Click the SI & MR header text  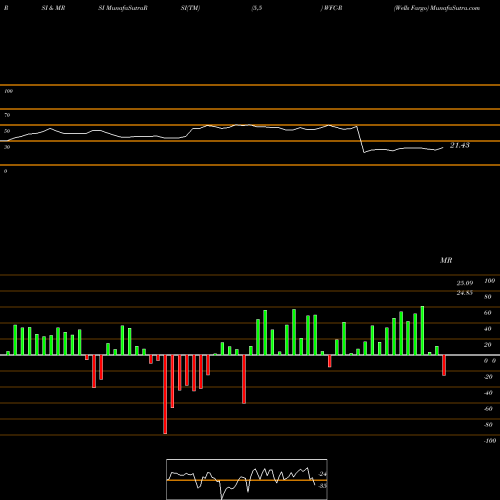pos(53,8)
